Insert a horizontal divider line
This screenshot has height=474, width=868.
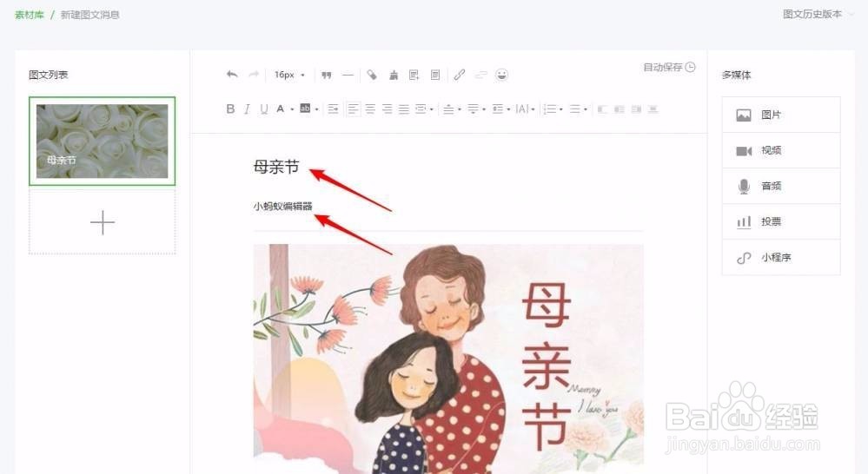pos(348,75)
